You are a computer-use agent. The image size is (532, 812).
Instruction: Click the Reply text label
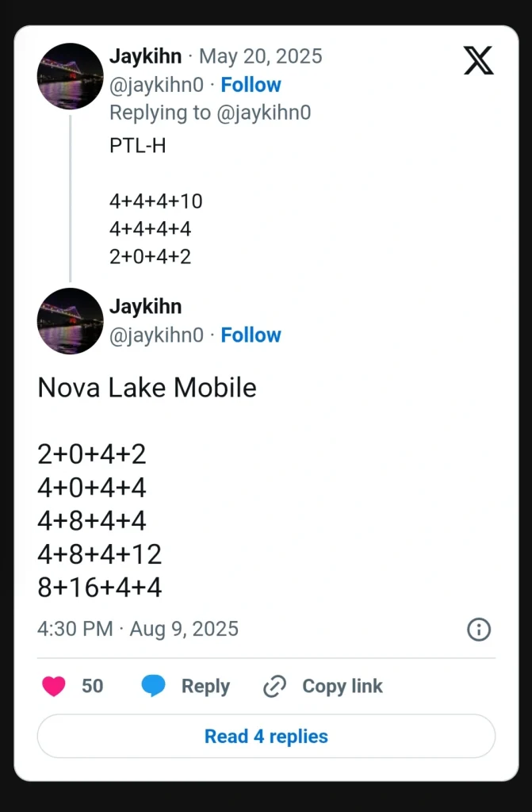click(205, 686)
